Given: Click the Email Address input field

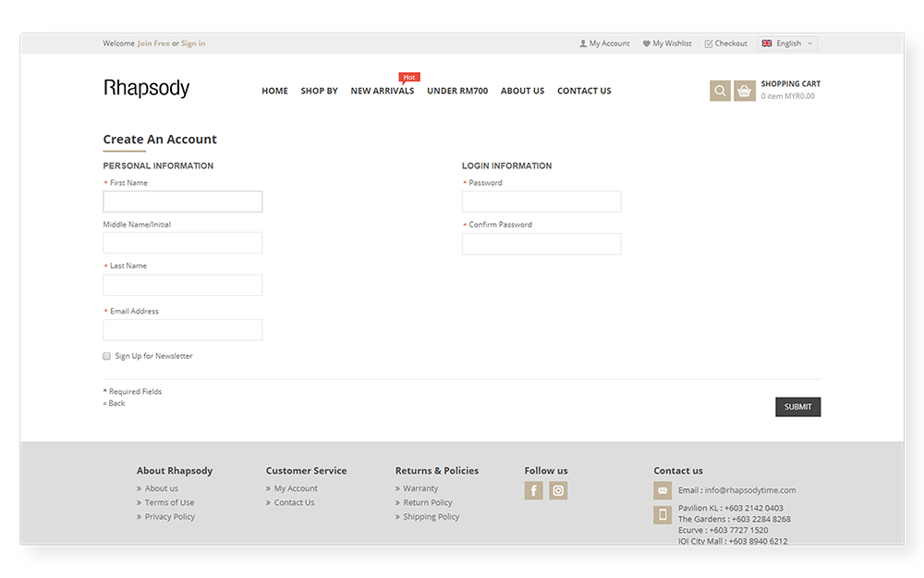Looking at the screenshot, I should pos(183,330).
